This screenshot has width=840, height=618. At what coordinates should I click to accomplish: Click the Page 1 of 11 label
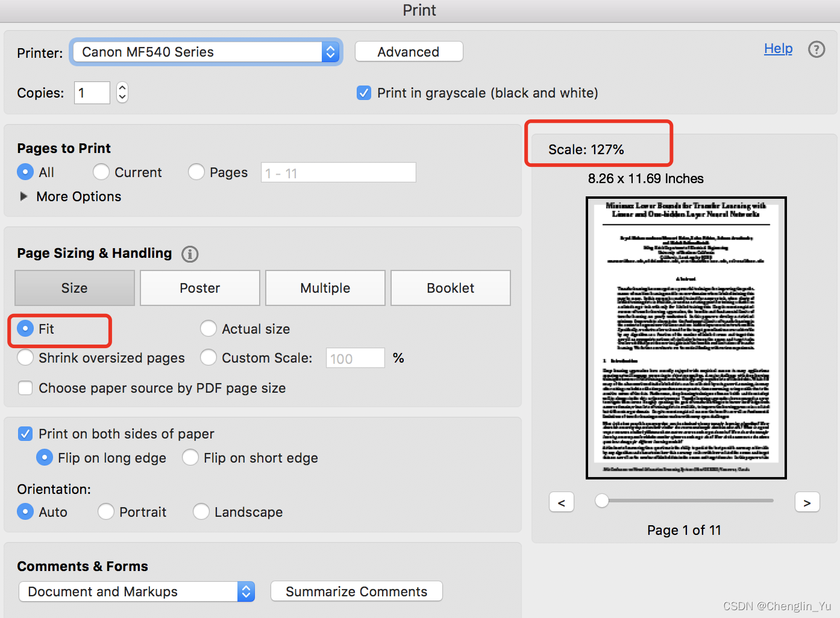click(684, 530)
